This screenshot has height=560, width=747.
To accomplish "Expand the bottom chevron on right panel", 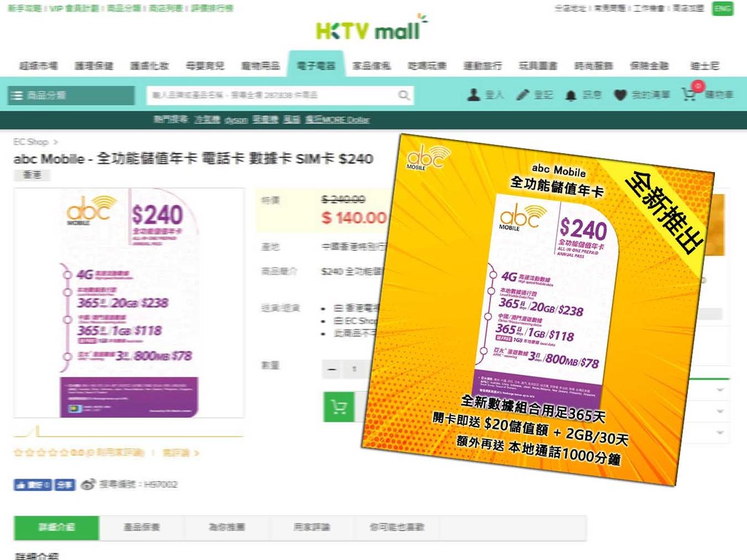I will coord(720,432).
